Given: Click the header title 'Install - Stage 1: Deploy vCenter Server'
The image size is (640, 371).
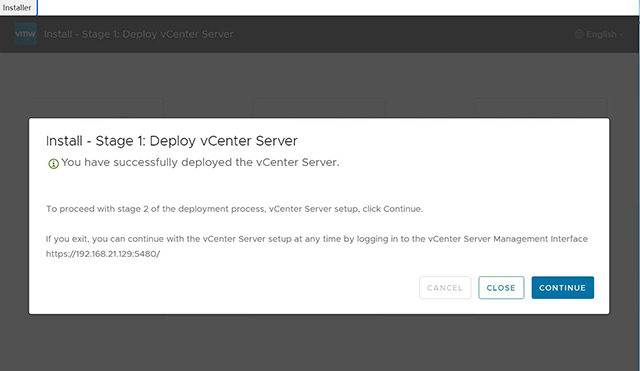Looking at the screenshot, I should point(138,34).
